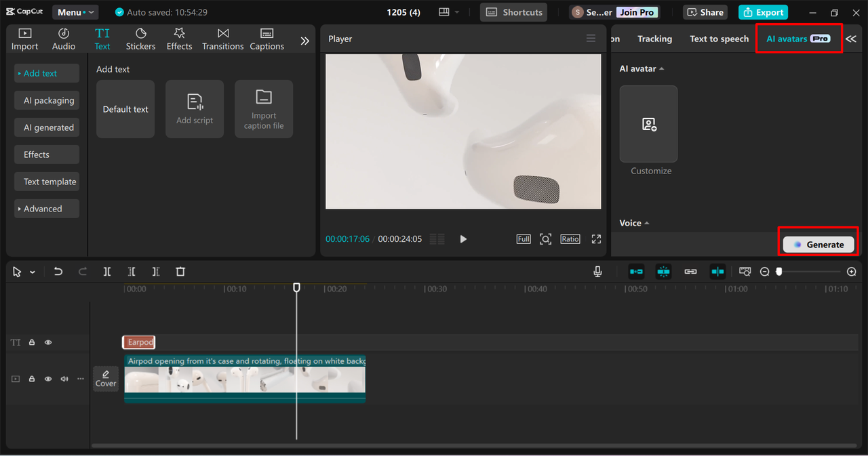Open the Captions tab
868x456 pixels.
click(x=267, y=39)
